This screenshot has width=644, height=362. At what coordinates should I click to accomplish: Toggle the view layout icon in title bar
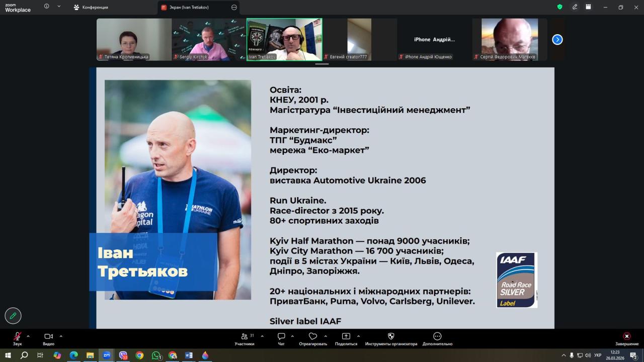click(588, 7)
